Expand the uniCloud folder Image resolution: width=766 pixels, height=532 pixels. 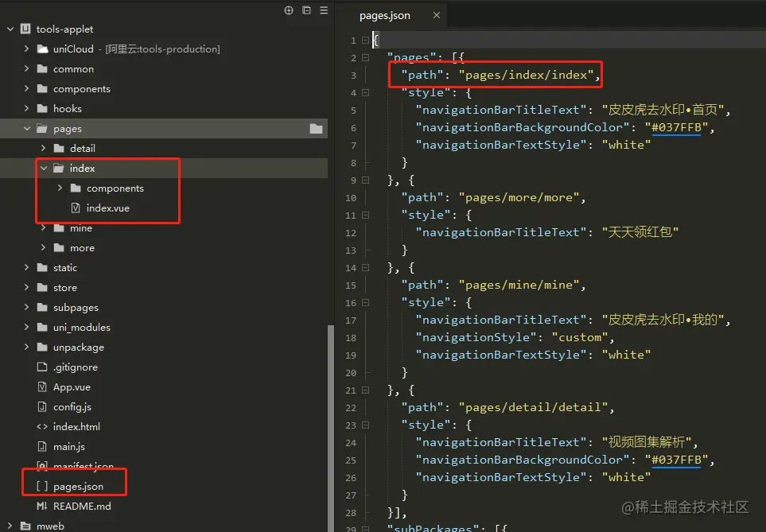pyautogui.click(x=26, y=49)
